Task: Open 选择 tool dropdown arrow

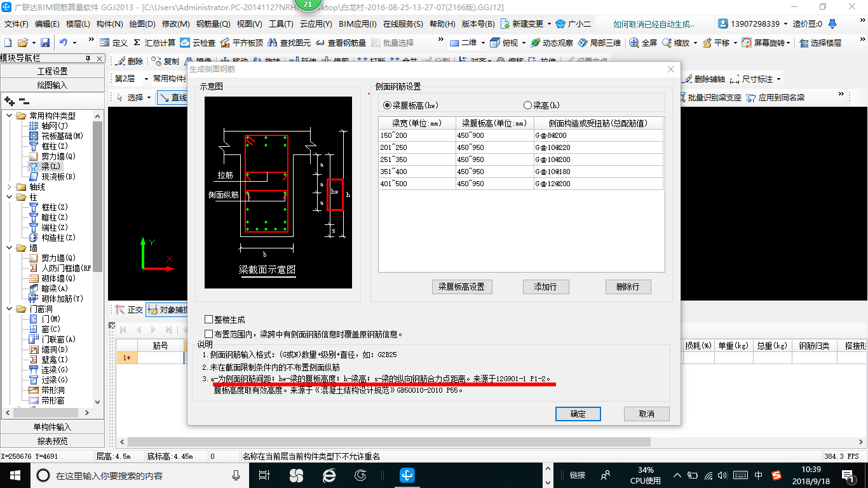Action: [x=149, y=97]
